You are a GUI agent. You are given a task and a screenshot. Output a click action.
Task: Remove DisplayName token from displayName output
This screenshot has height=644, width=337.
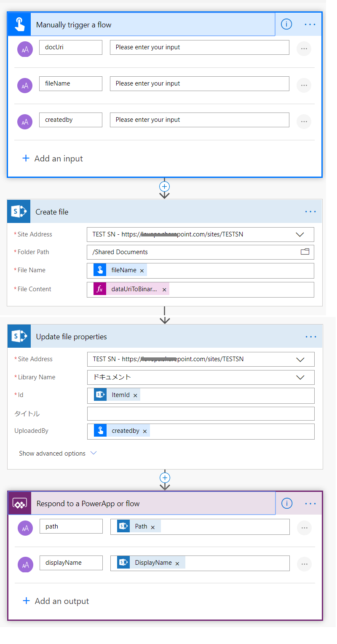point(177,563)
